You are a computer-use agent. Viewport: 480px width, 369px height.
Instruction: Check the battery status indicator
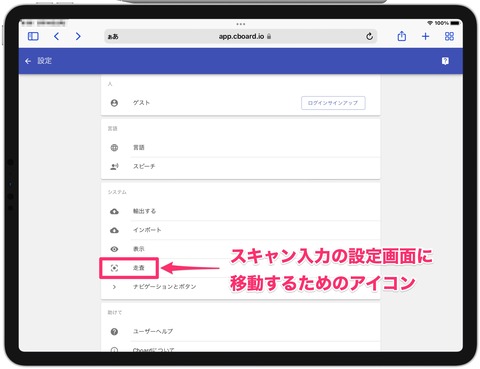455,23
